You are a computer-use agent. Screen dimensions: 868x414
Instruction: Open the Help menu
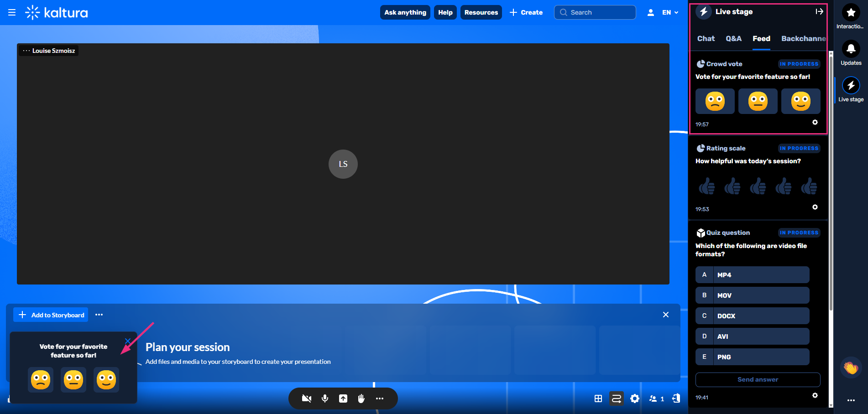pos(445,12)
